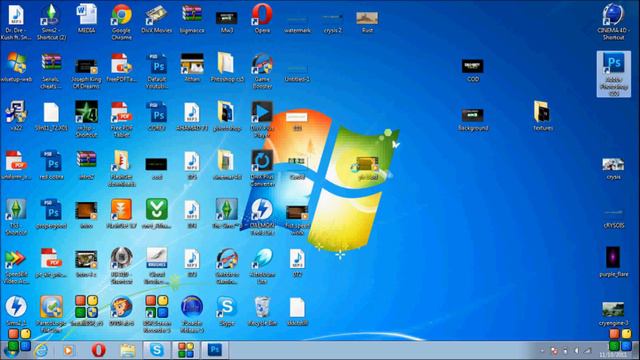The width and height of the screenshot is (640, 360).
Task: Select the cryengine-3 image file
Action: click(x=613, y=309)
